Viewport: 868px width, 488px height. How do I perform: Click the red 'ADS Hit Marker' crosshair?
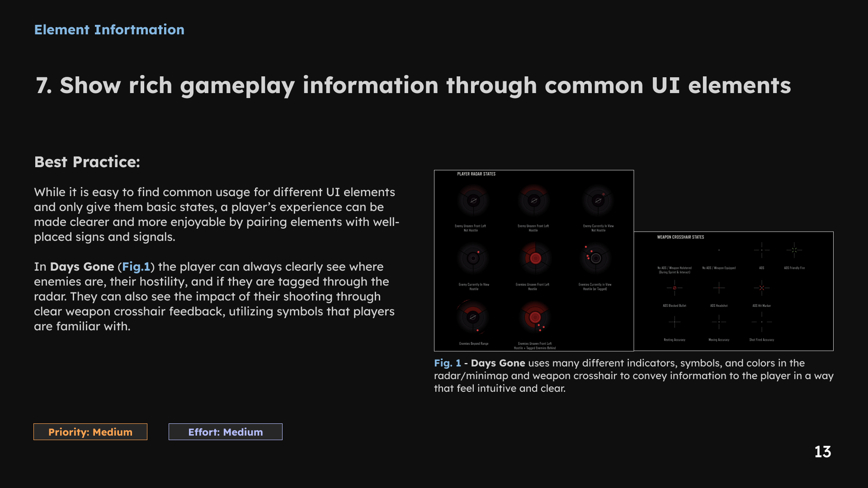[762, 288]
